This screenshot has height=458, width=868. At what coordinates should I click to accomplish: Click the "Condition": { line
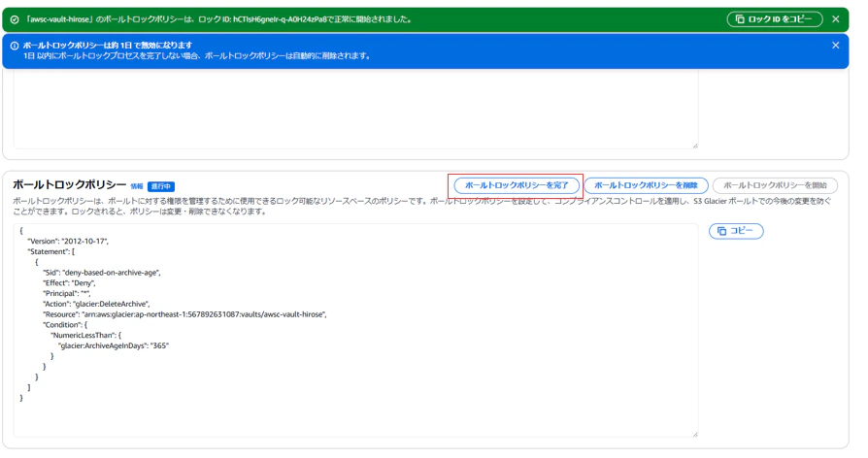point(65,325)
